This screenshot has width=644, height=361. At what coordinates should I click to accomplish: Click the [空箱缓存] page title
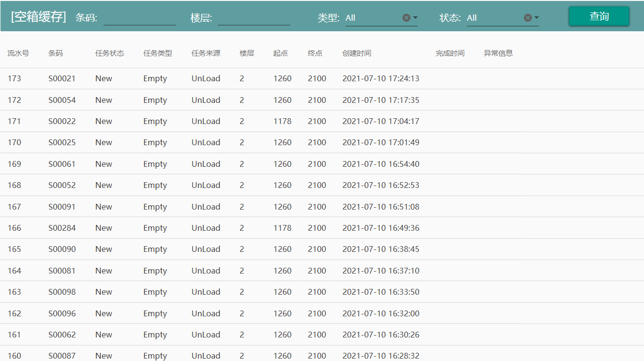(39, 17)
